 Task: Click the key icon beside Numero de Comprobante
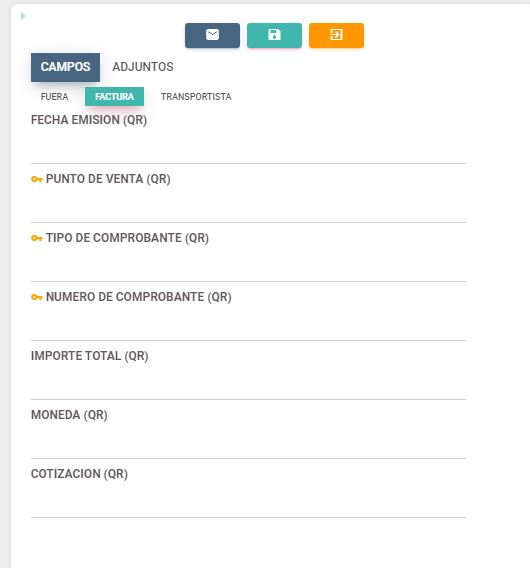pyautogui.click(x=37, y=297)
